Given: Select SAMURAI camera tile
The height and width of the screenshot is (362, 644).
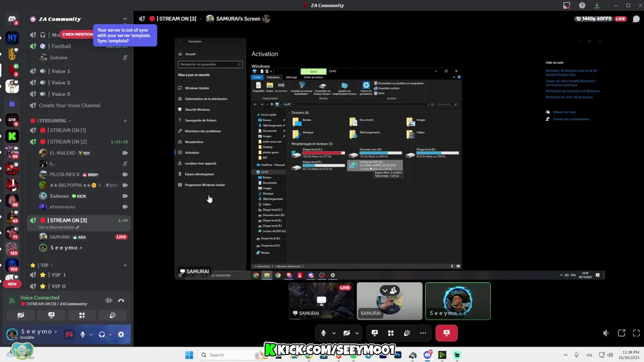Looking at the screenshot, I should click(x=389, y=301).
